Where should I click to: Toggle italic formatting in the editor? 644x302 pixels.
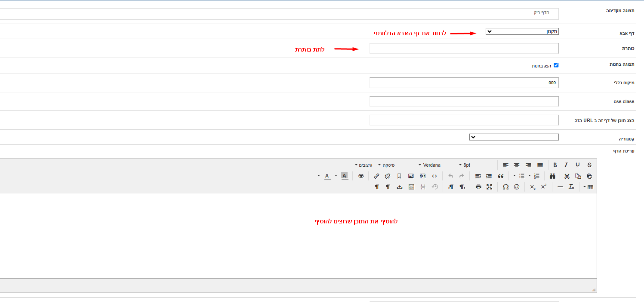pyautogui.click(x=566, y=165)
